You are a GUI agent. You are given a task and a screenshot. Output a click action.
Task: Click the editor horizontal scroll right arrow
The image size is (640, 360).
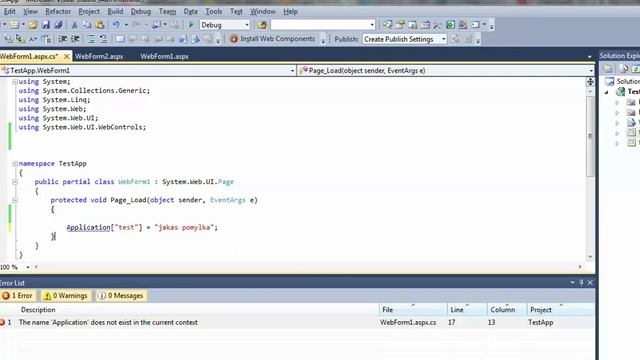tap(580, 267)
